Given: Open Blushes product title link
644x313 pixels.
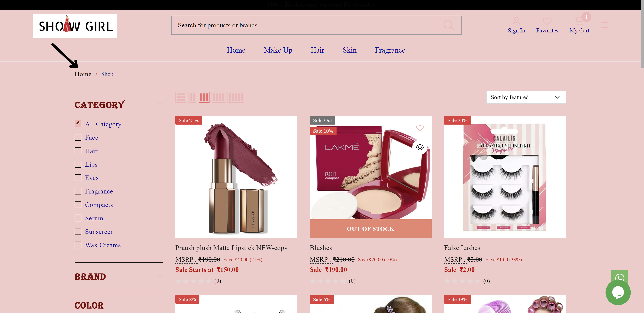Looking at the screenshot, I should coord(321,248).
